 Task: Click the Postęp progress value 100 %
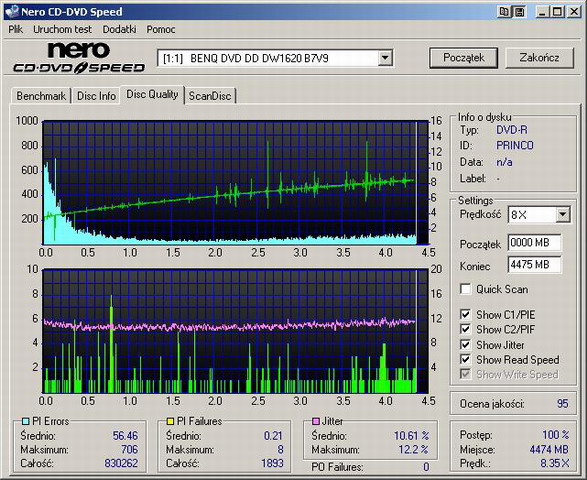[x=556, y=435]
